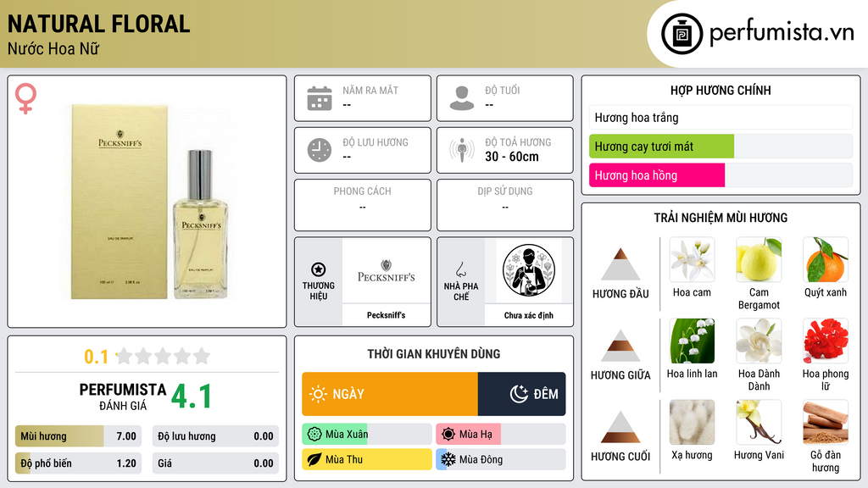The width and height of the screenshot is (868, 488).
Task: Select the Xạ hương note image
Action: [692, 422]
